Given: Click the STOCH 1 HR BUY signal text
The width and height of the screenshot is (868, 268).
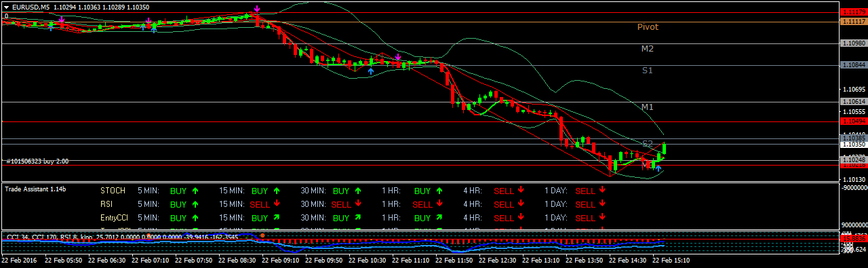Looking at the screenshot, I should tap(422, 191).
